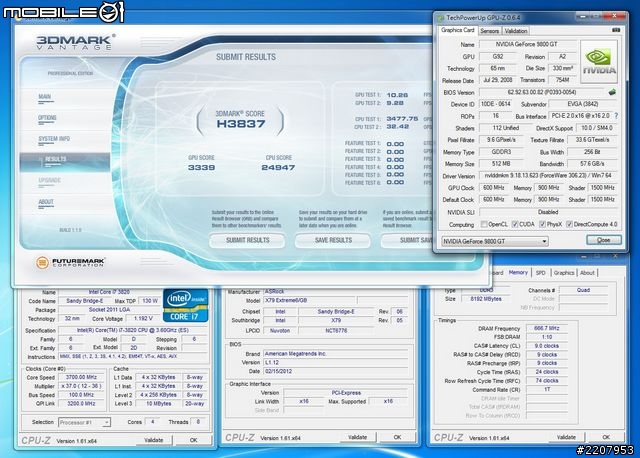Toggle the DirectCompute 4.0 checkbox
Viewport: 640px width, 458px height.
(x=569, y=224)
